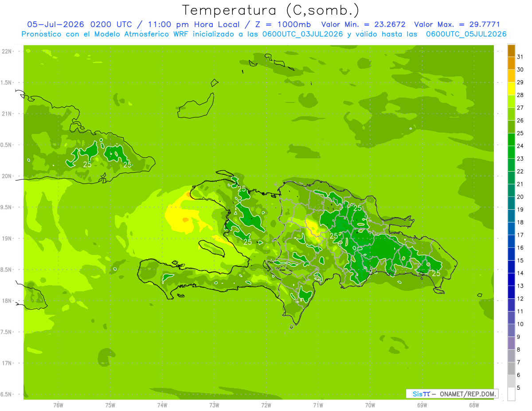Image resolution: width=532 pixels, height=411 pixels.
Task: Click the legend value "31"
Action: [x=520, y=57]
